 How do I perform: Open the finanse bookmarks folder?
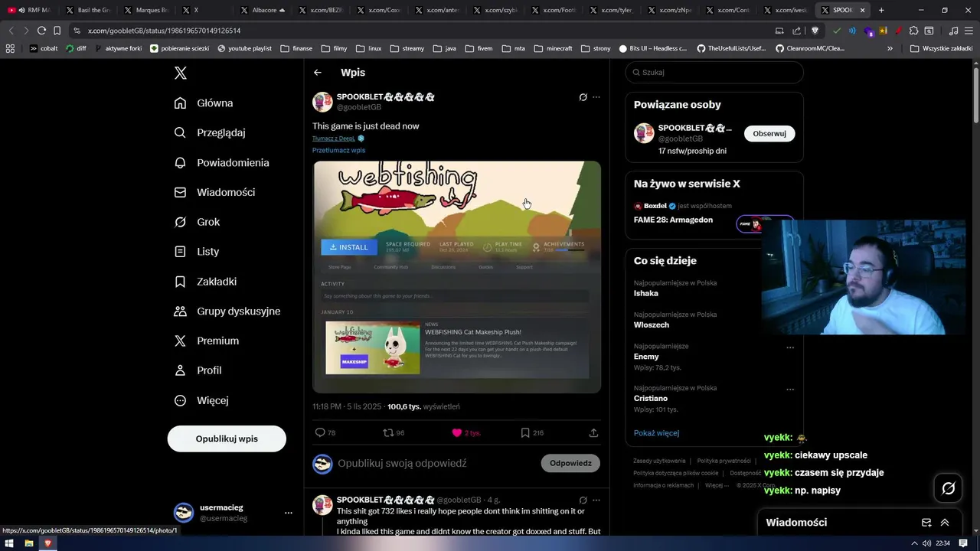296,48
